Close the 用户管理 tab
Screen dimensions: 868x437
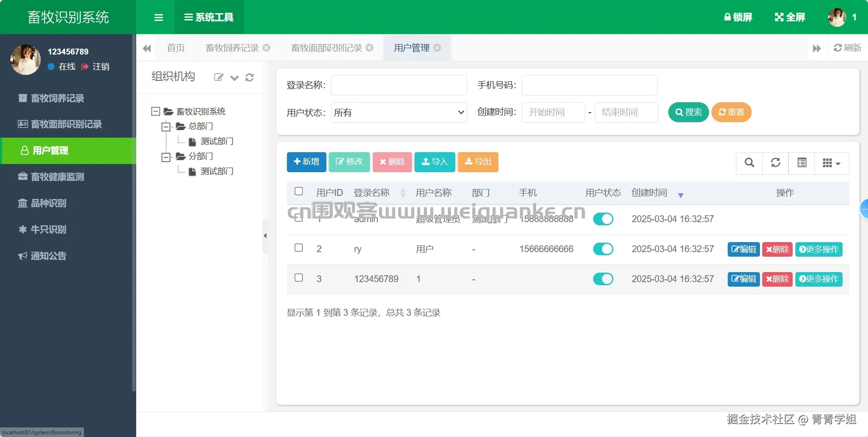point(437,48)
